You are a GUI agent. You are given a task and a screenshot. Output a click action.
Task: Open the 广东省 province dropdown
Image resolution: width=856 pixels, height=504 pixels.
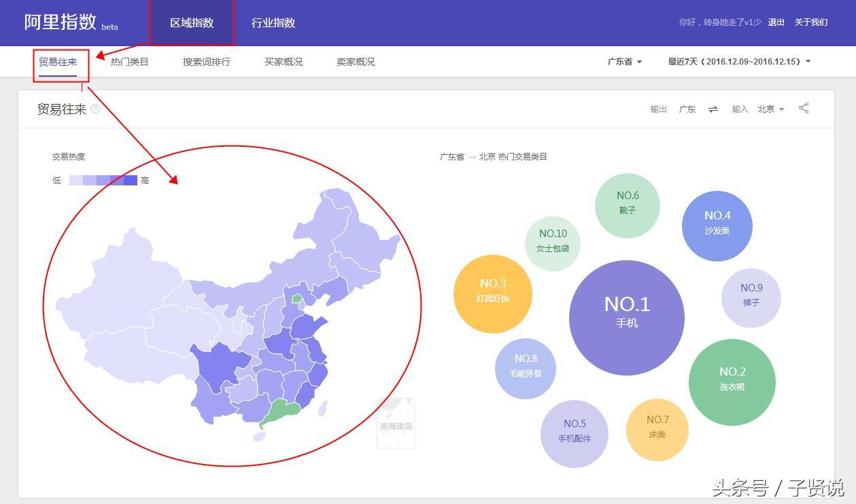(x=625, y=62)
